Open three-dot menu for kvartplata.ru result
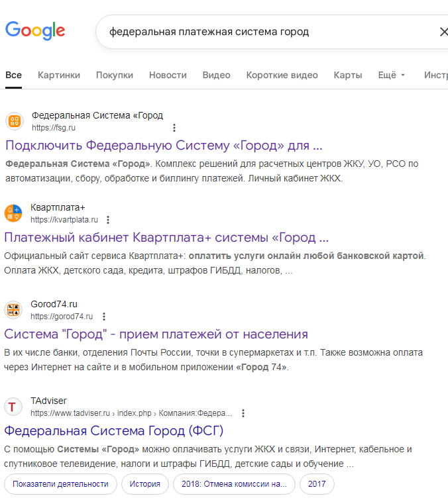448x500 pixels. pyautogui.click(x=108, y=220)
